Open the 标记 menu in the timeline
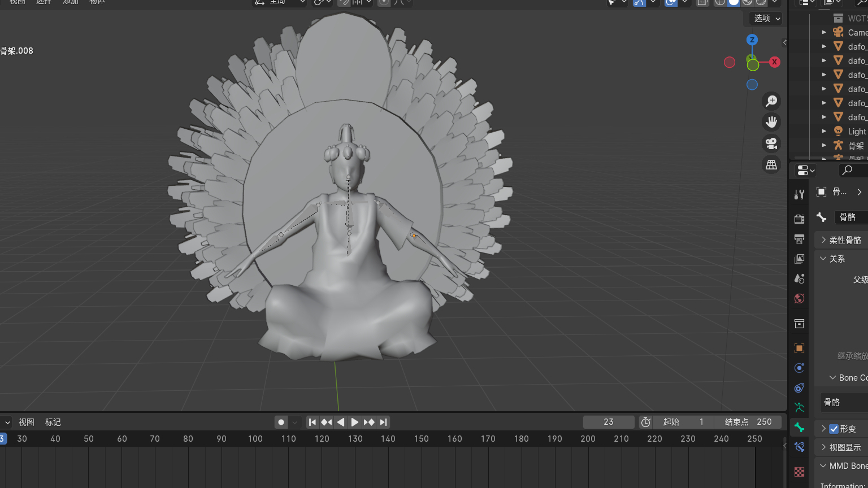The width and height of the screenshot is (868, 488). [53, 422]
